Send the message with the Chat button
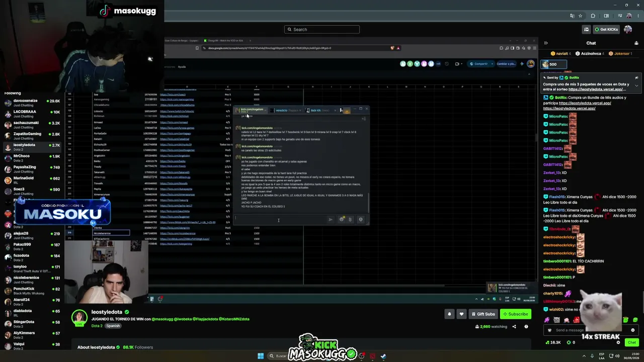This screenshot has width=644, height=362. (x=632, y=342)
